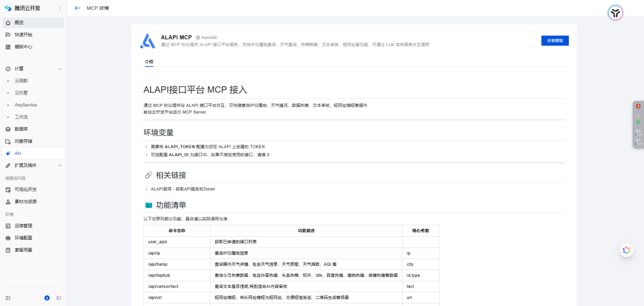Click the 腾讯云开发 logo icon
This screenshot has height=306, width=644.
[8, 8]
